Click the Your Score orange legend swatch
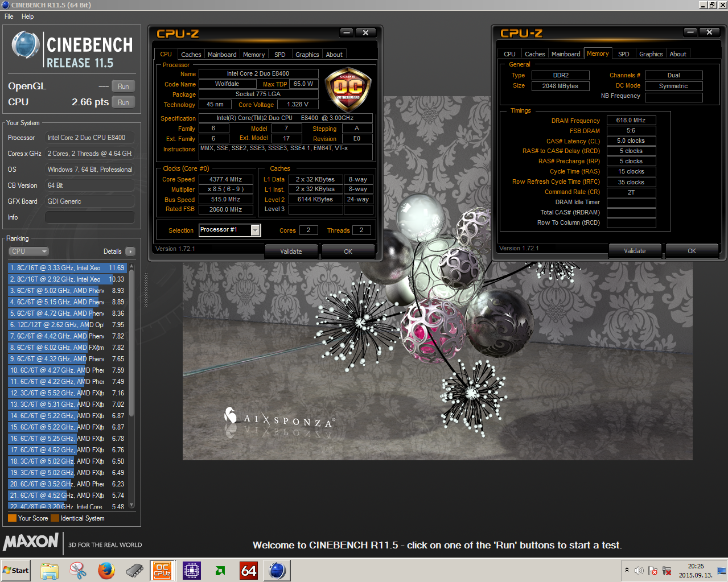728x582 pixels. pyautogui.click(x=12, y=518)
